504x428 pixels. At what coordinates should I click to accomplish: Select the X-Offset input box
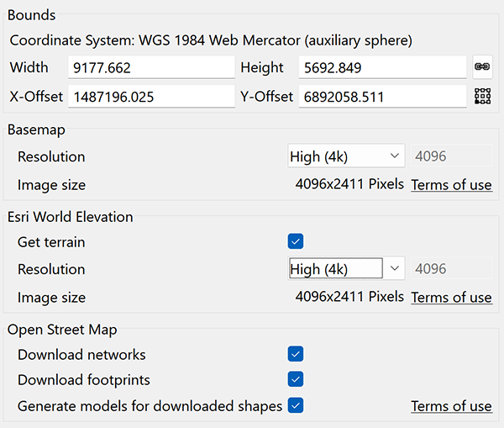151,97
